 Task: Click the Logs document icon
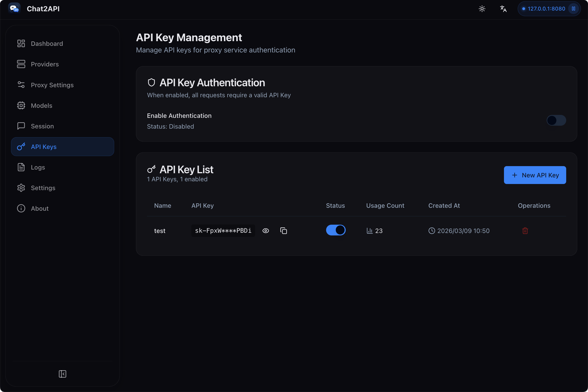click(x=21, y=167)
